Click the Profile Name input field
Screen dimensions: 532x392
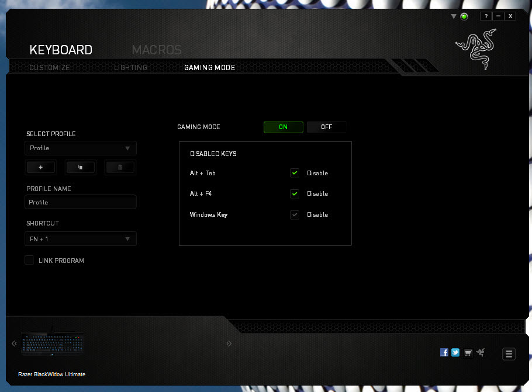(x=81, y=202)
